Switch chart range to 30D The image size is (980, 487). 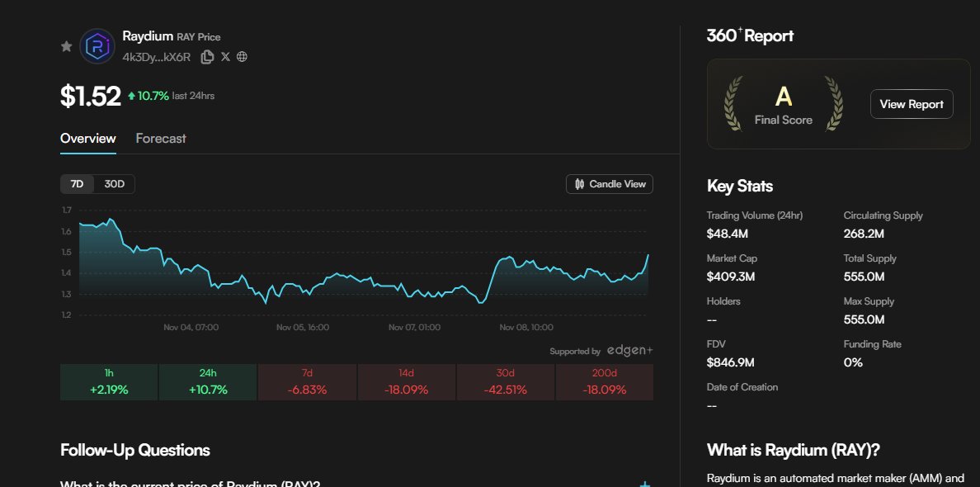click(114, 184)
